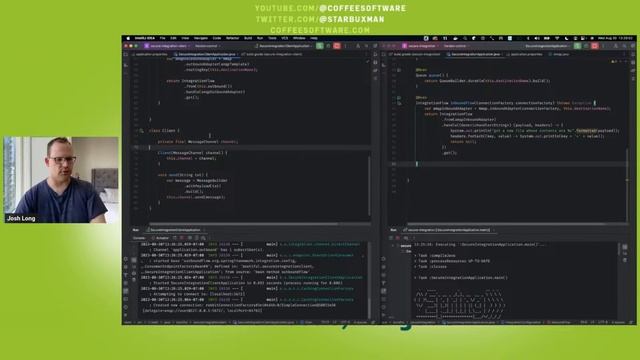Viewport: 640px width, 360px height.
Task: Click left editor vertical scrollbar
Action: click(x=369, y=186)
